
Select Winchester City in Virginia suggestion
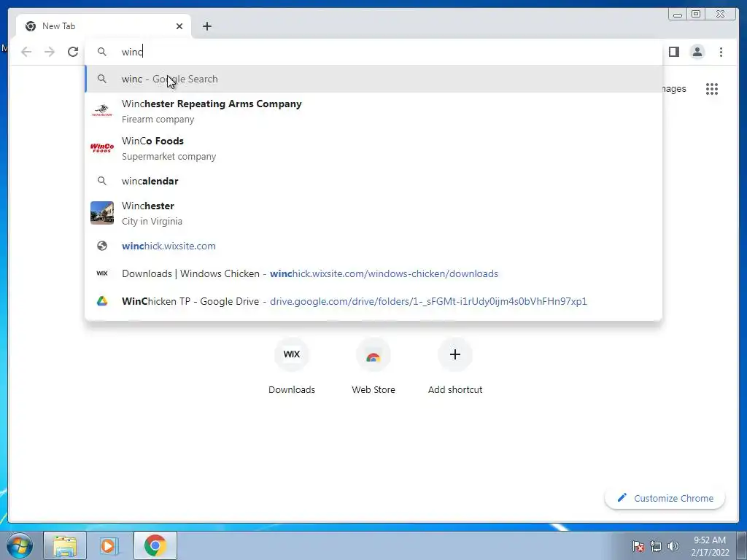pyautogui.click(x=373, y=213)
